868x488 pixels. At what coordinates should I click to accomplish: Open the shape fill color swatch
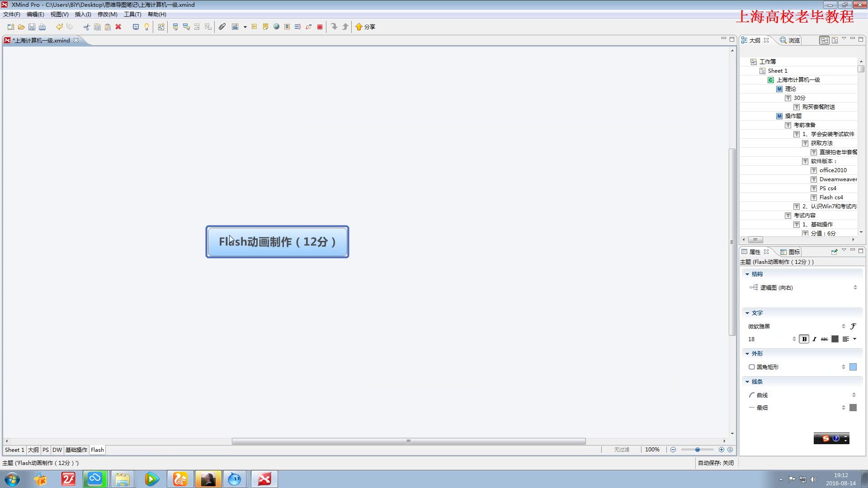[x=853, y=367]
